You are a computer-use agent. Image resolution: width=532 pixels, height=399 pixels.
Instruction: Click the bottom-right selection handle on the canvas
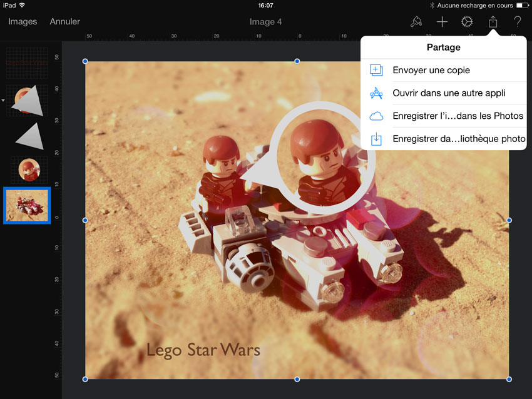click(509, 380)
